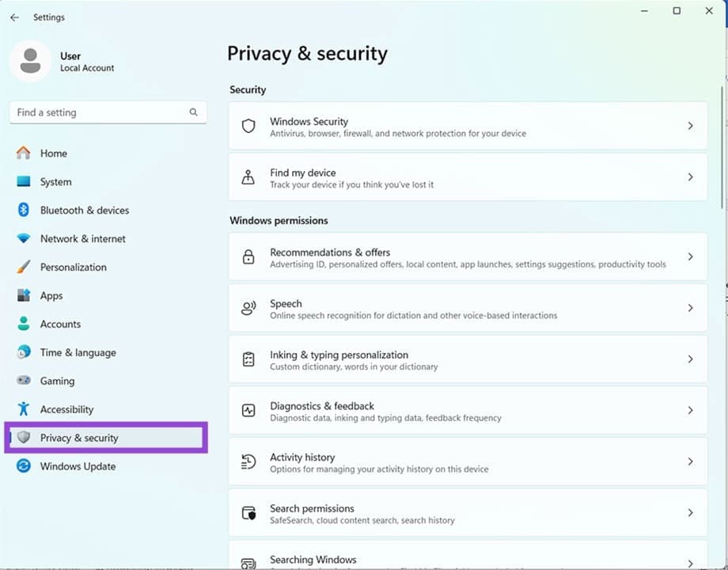Go to Network & internet section
Image resolution: width=728 pixels, height=570 pixels.
(x=82, y=239)
